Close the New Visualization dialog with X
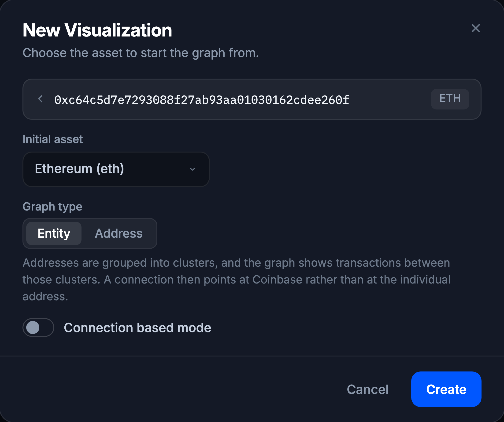 coord(476,28)
